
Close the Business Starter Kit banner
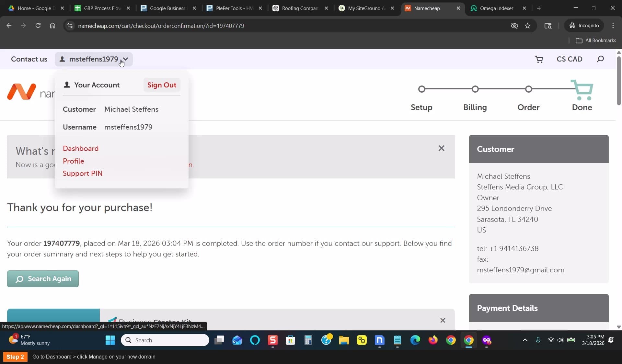[x=443, y=320]
